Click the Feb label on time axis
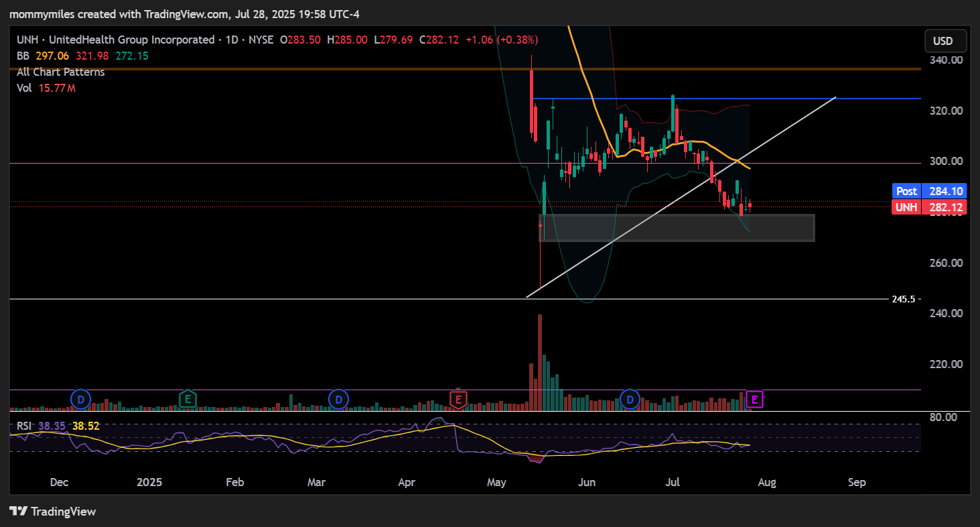Viewport: 980px width, 527px height. [234, 482]
